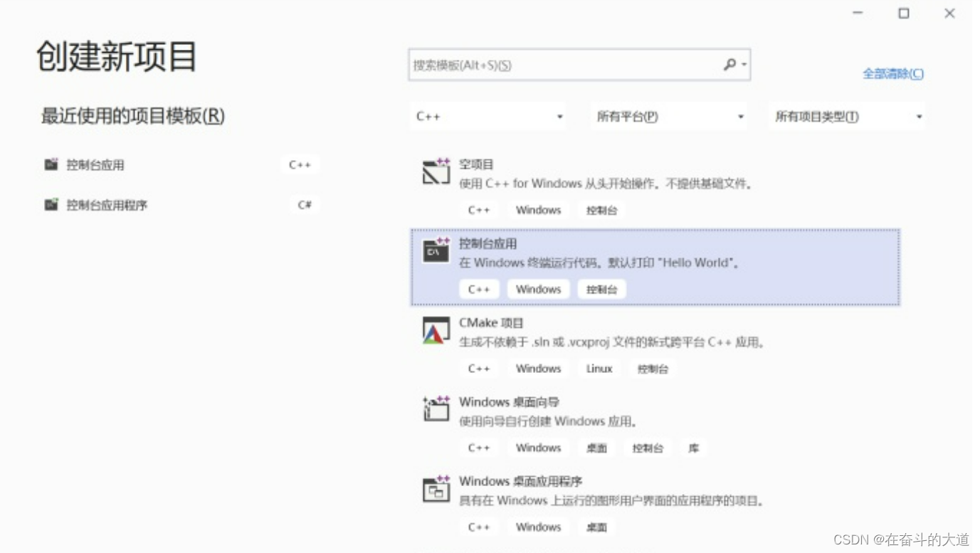Click the 控制台应用 template icon in list
The height and width of the screenshot is (553, 980).
436,251
